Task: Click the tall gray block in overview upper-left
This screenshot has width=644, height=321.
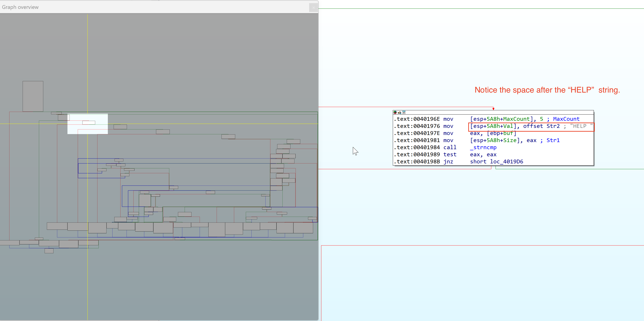Action: tap(33, 96)
